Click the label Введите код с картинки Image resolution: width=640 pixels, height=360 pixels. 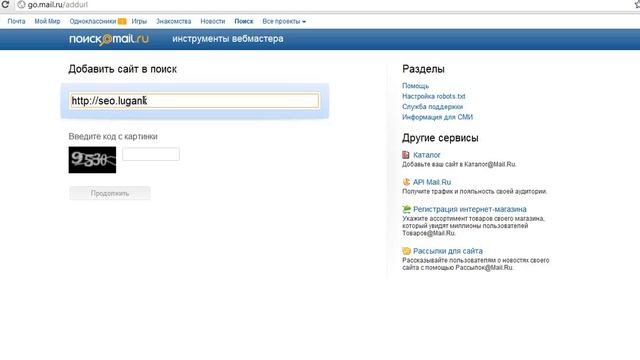click(113, 136)
